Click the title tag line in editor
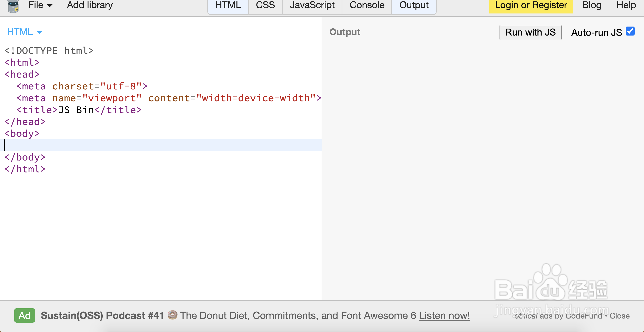644x332 pixels. (x=79, y=110)
